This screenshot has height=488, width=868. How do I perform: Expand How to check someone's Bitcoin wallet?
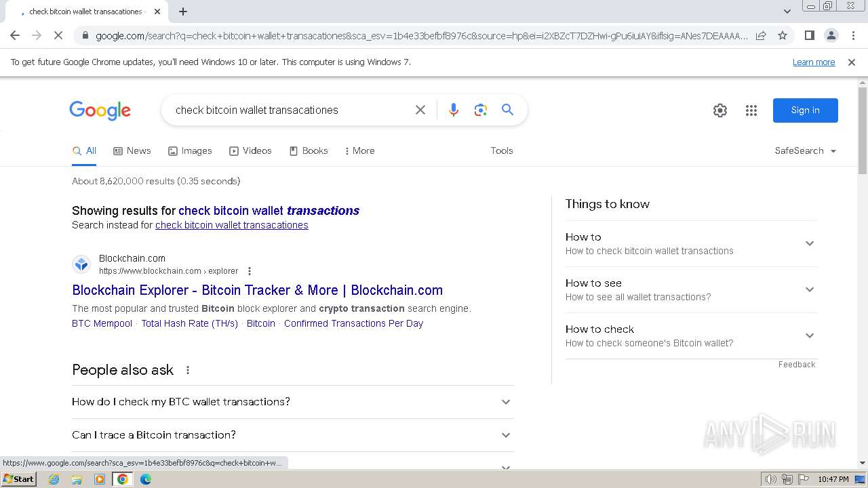click(x=691, y=335)
